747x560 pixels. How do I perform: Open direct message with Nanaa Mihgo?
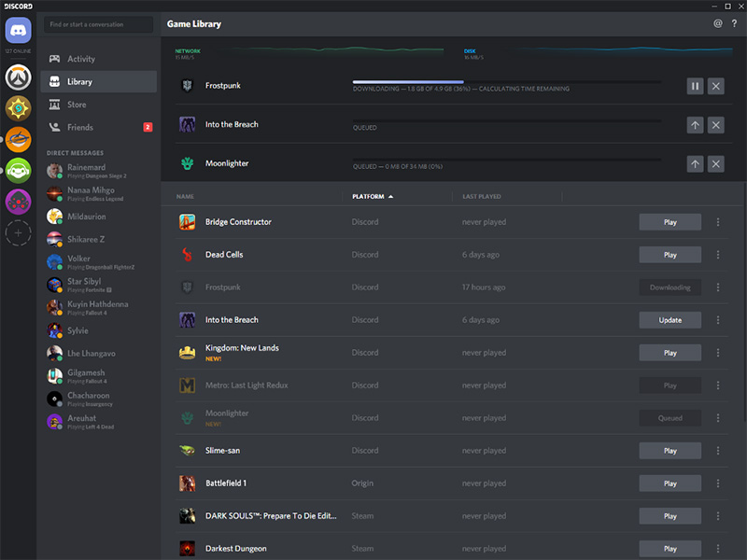pyautogui.click(x=99, y=193)
